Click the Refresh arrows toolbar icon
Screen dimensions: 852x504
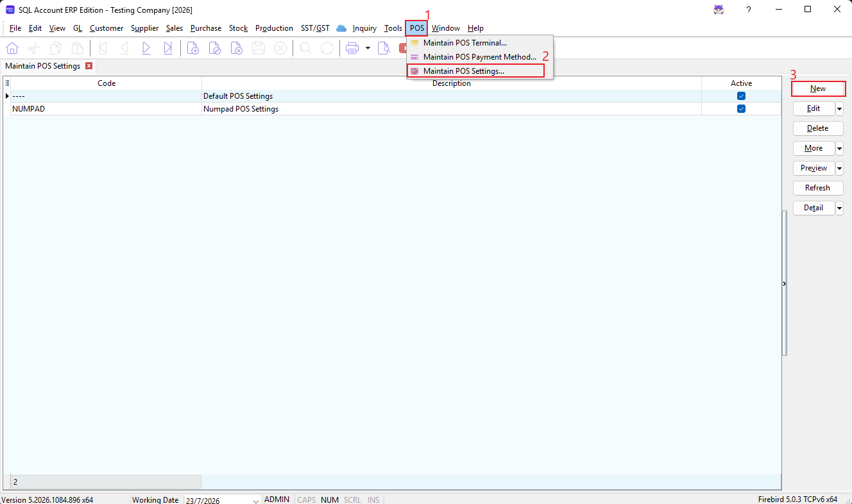[327, 48]
